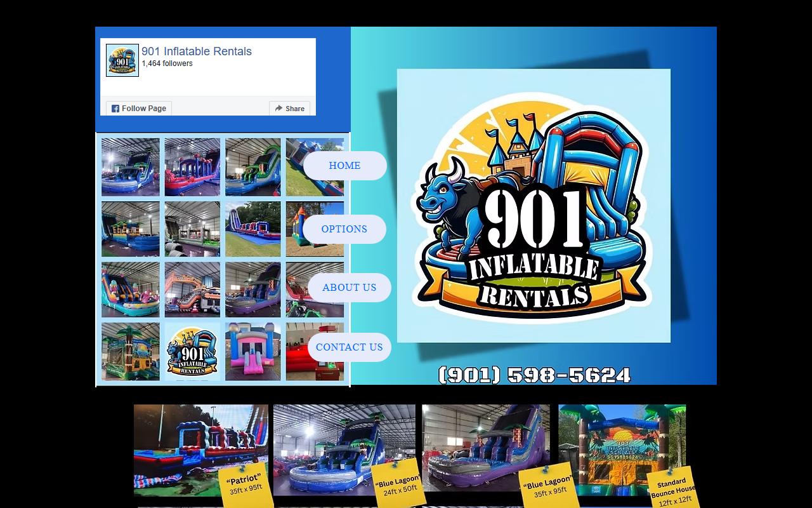
Task: Click the Follow Page button
Action: pos(139,109)
